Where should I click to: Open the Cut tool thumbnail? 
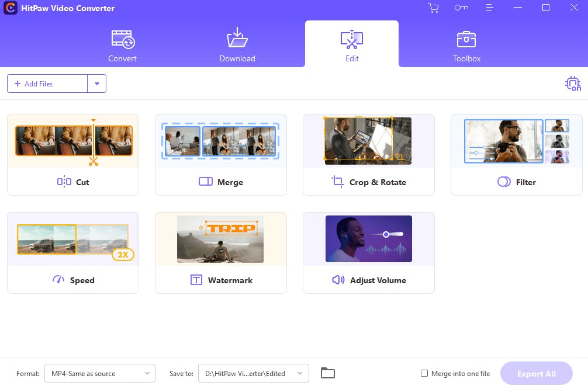point(74,141)
